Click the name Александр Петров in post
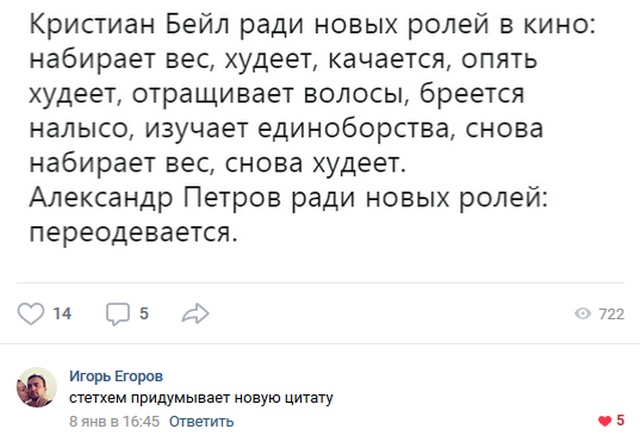 point(156,198)
